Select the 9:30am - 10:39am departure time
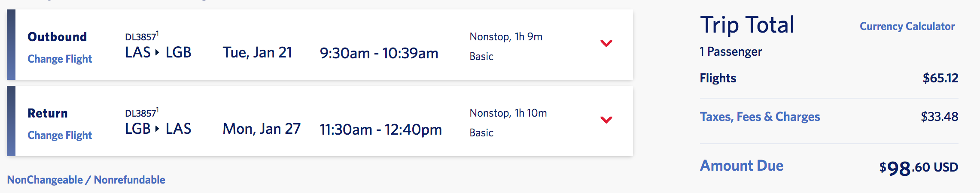Image resolution: width=980 pixels, height=193 pixels. 379,54
